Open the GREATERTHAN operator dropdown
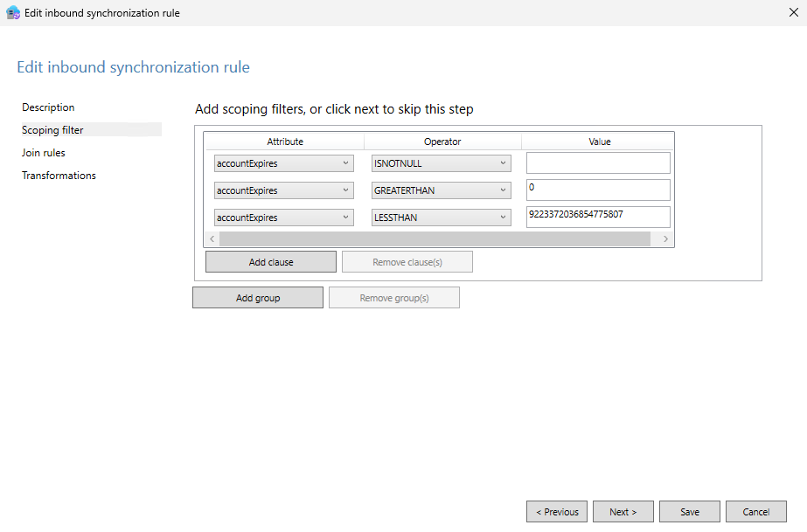 tap(503, 190)
